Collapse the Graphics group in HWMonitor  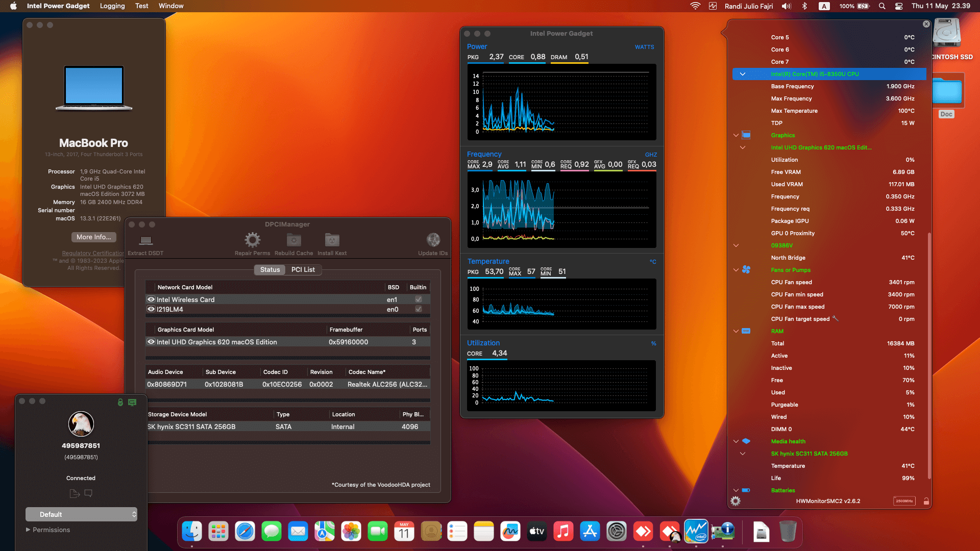click(x=736, y=135)
